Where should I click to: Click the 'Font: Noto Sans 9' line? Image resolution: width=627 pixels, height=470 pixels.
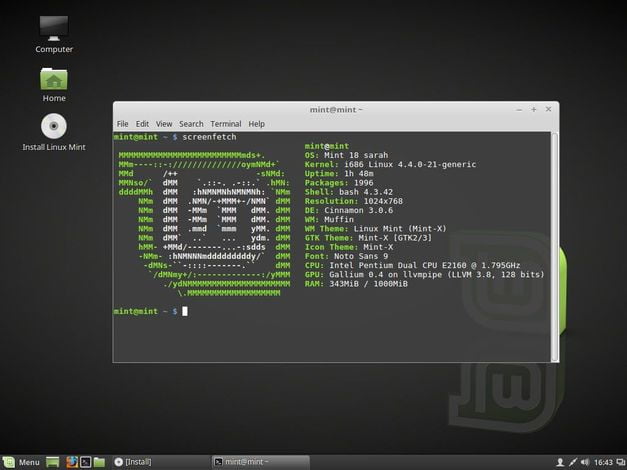tap(346, 256)
